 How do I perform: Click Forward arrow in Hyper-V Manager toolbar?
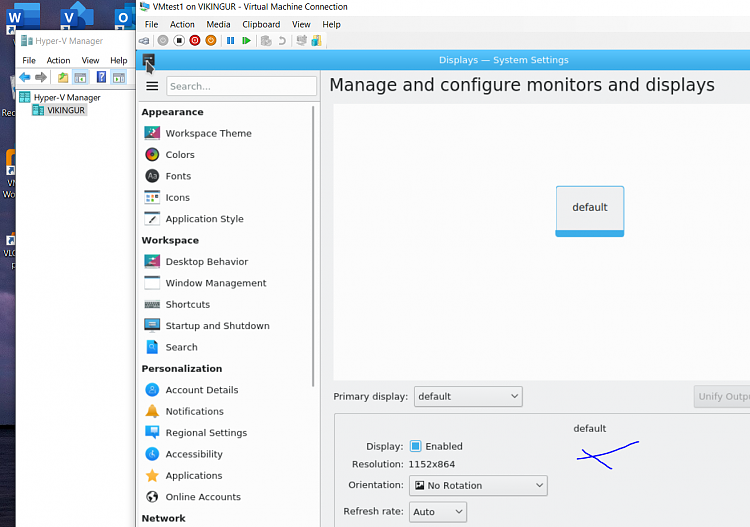coord(41,77)
